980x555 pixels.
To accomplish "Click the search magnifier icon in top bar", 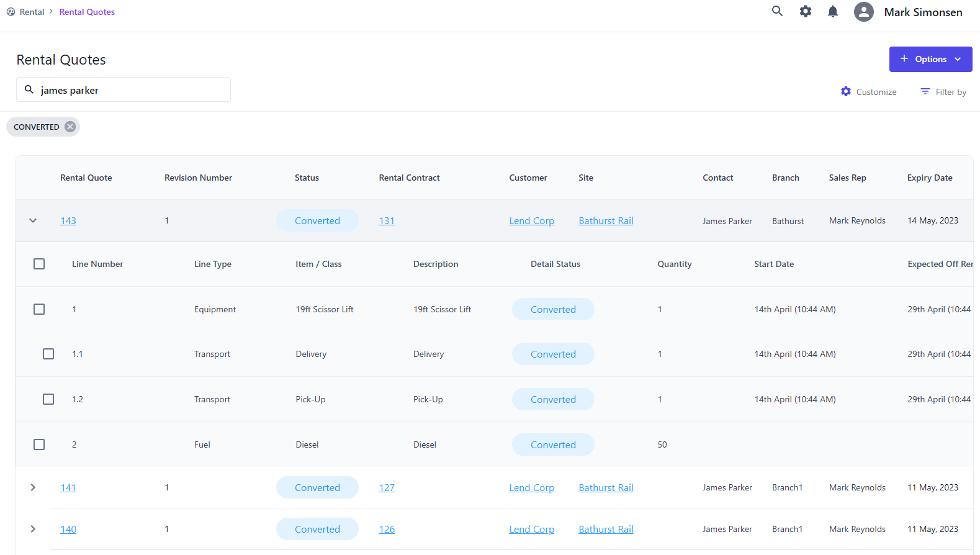I will tap(777, 11).
